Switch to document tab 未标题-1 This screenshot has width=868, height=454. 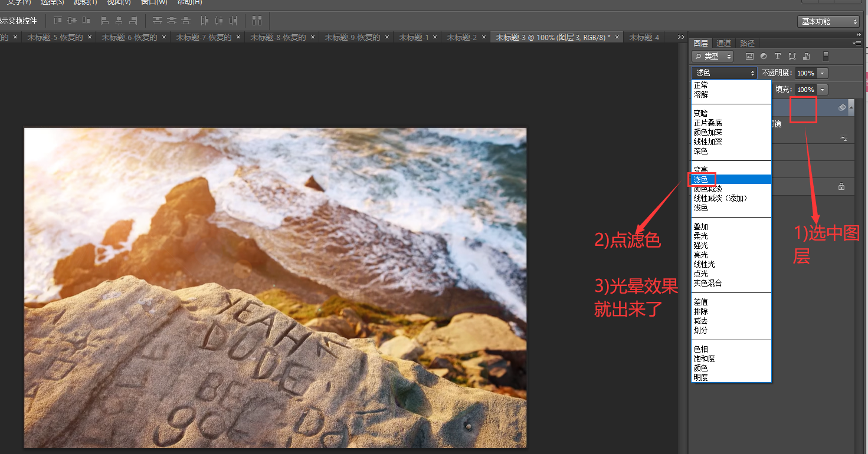pyautogui.click(x=418, y=37)
